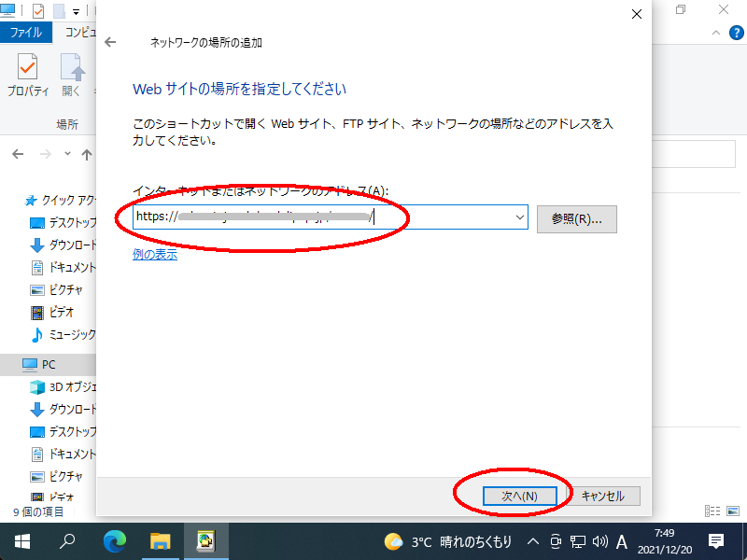Click the Windows Start button
Viewport: 747px width, 560px height.
coord(21,541)
